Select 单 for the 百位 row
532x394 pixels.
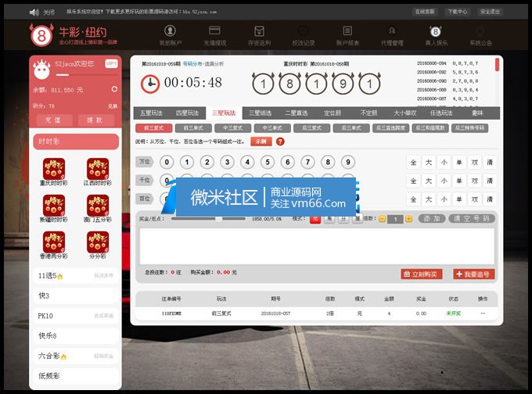(x=459, y=199)
